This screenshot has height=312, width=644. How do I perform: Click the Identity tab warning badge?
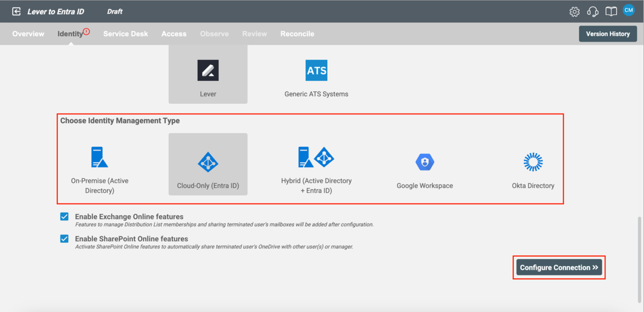pos(87,31)
